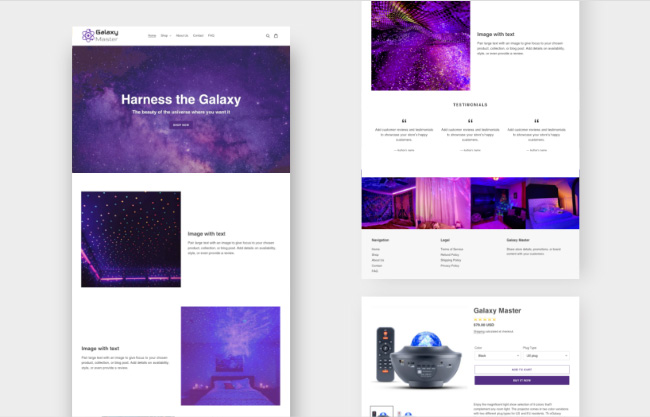Open the About Us menu item
Image resolution: width=650 pixels, height=417 pixels.
(x=182, y=35)
